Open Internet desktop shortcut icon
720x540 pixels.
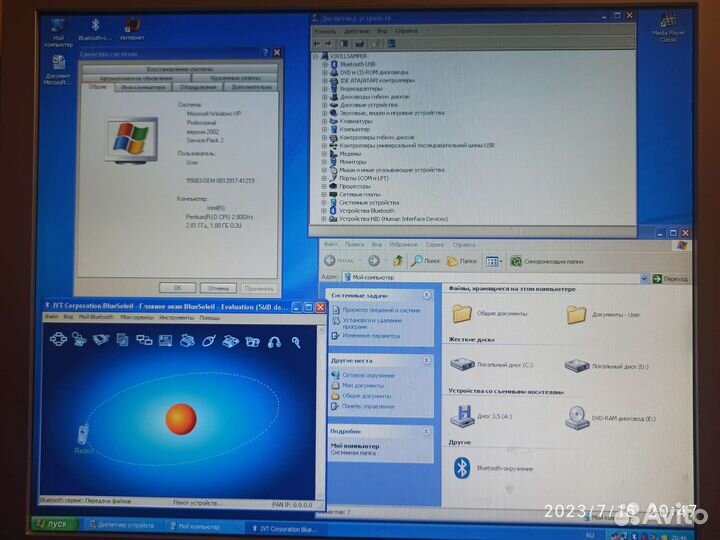132,29
